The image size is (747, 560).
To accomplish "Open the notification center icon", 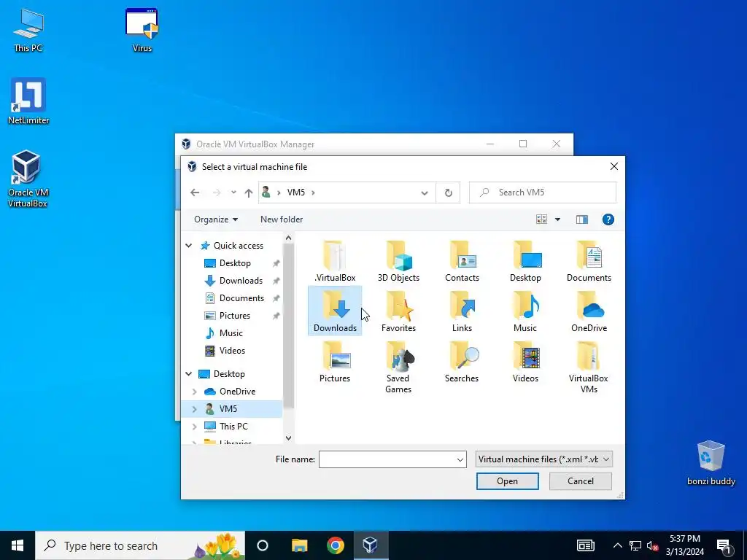I will [724, 545].
